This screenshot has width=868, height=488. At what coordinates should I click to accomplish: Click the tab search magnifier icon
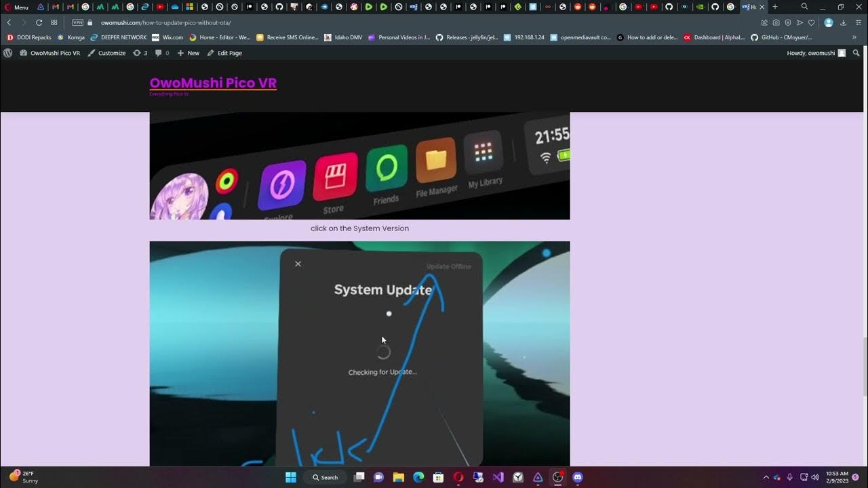pos(804,7)
